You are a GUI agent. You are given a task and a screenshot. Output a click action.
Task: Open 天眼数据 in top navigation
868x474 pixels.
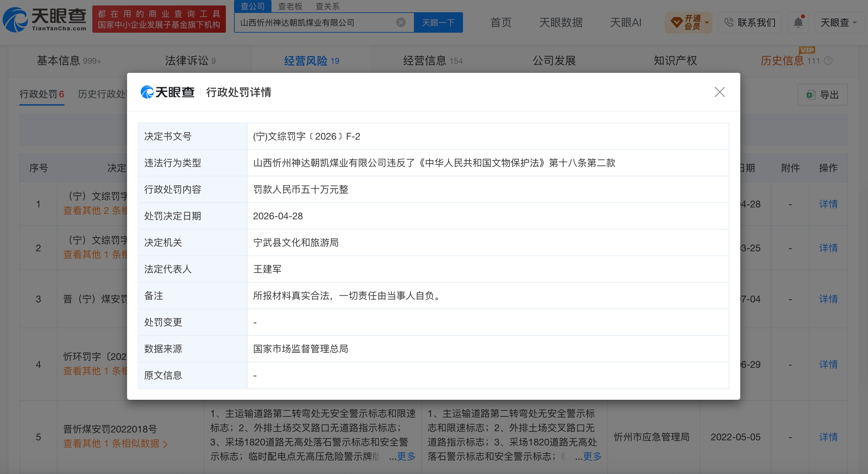561,22
